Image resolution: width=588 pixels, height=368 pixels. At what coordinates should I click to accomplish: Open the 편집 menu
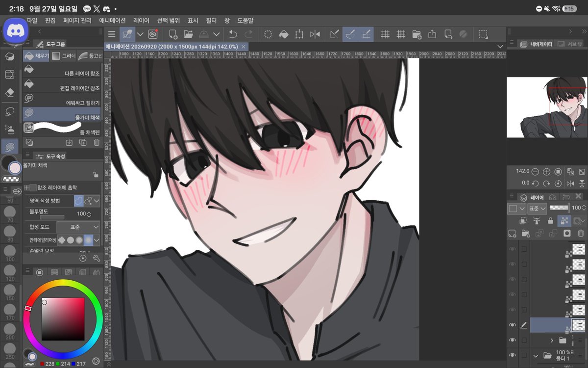point(50,21)
